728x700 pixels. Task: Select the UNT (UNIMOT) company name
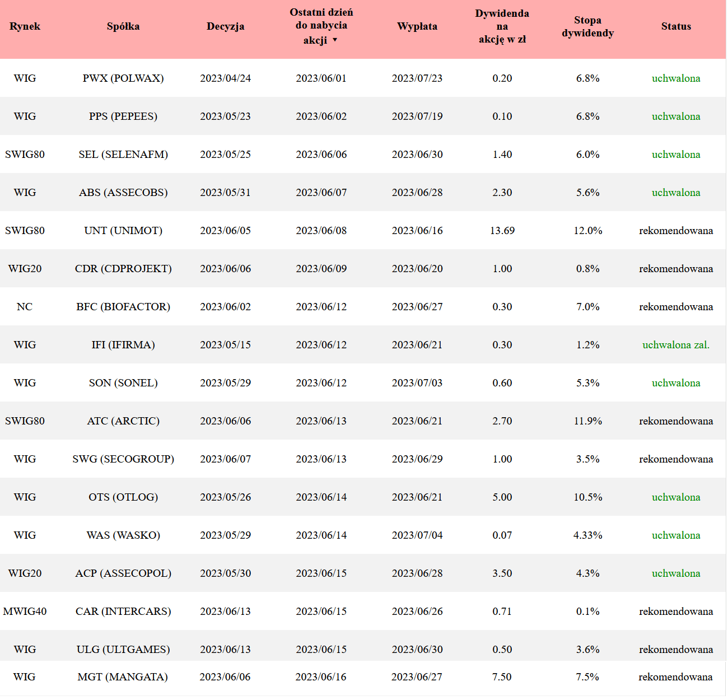click(123, 231)
